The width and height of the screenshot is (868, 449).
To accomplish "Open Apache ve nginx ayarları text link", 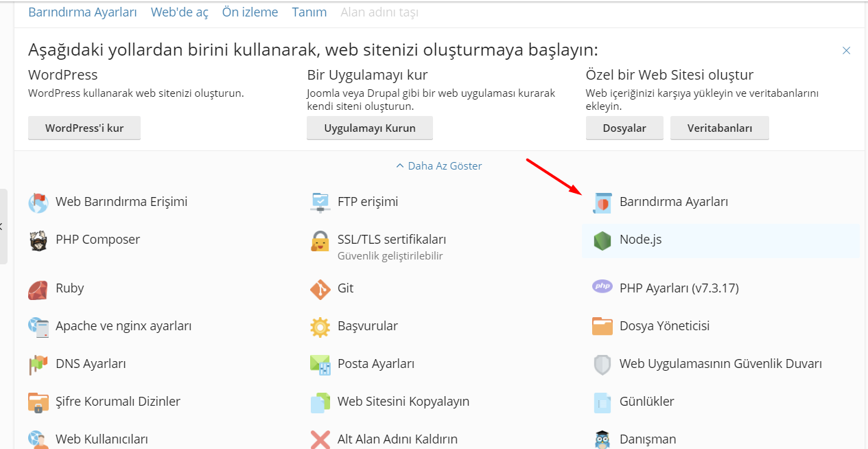I will 124,326.
